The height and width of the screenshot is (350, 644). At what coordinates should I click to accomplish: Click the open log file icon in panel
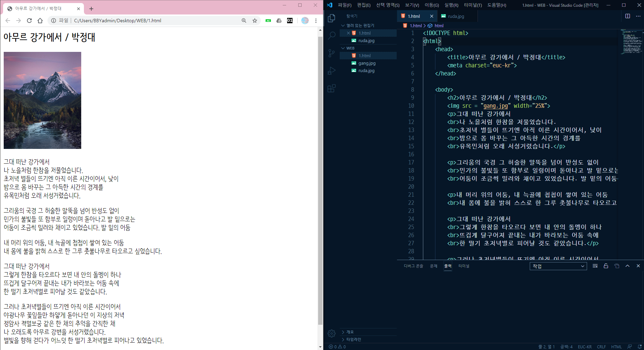617,266
